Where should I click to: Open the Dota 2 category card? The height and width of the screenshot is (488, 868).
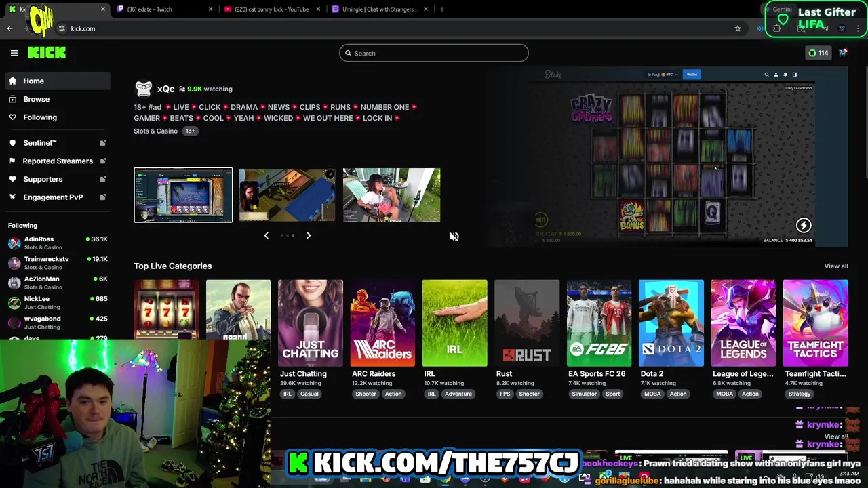[671, 323]
